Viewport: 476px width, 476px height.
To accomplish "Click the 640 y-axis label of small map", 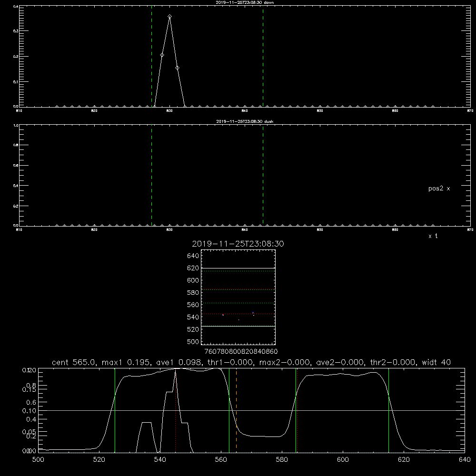I will [x=193, y=256].
